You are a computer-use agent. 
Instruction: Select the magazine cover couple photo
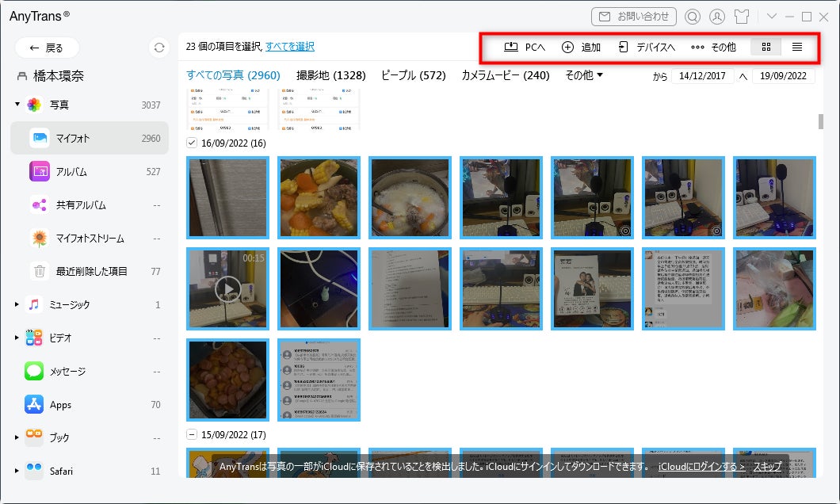tap(592, 288)
